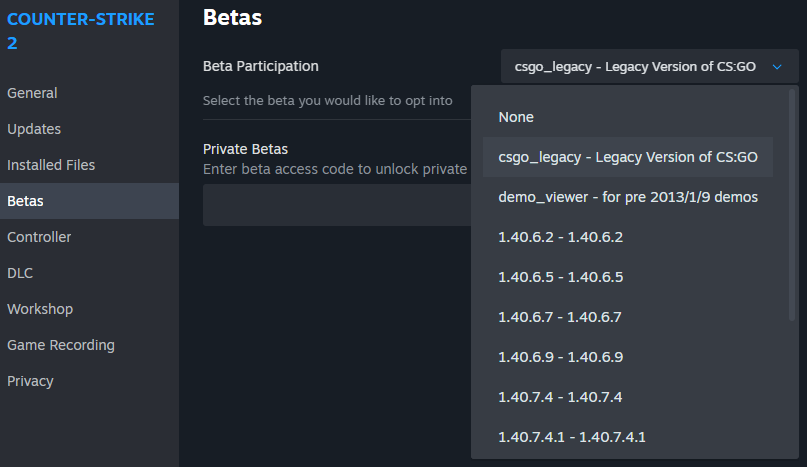Select demo_viewer for pre 2013/1/9 demos
The width and height of the screenshot is (807, 467).
click(627, 197)
